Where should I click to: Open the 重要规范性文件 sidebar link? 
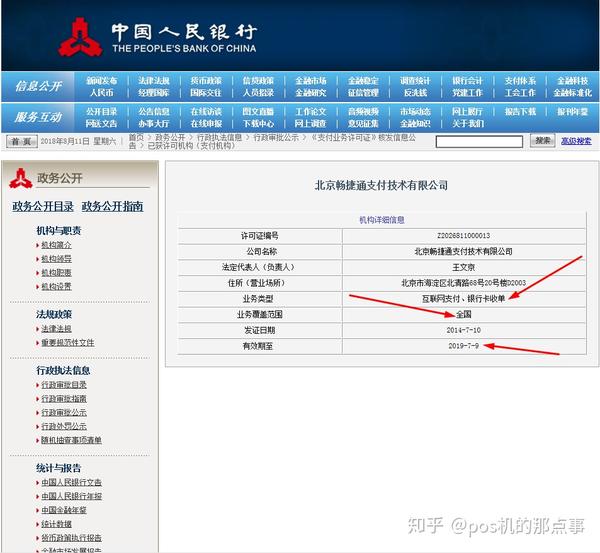click(68, 343)
